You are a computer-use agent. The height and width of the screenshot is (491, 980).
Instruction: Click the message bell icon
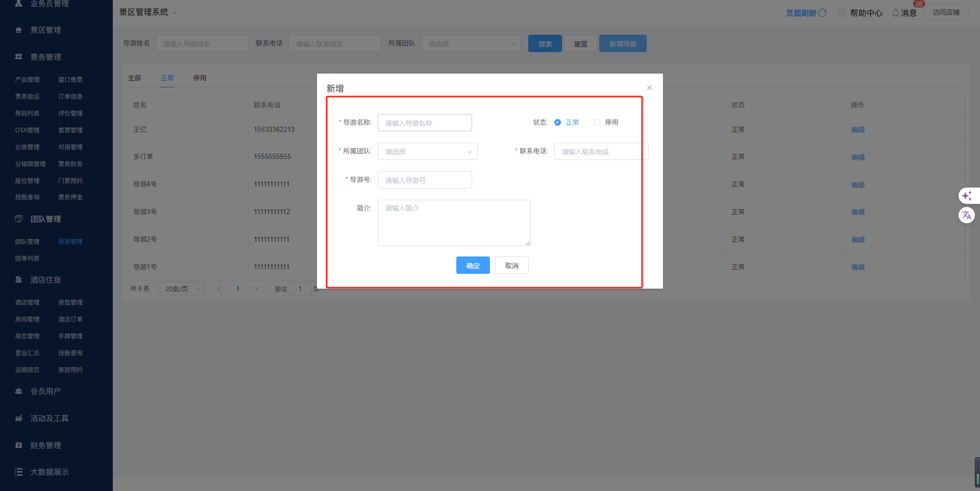[895, 13]
